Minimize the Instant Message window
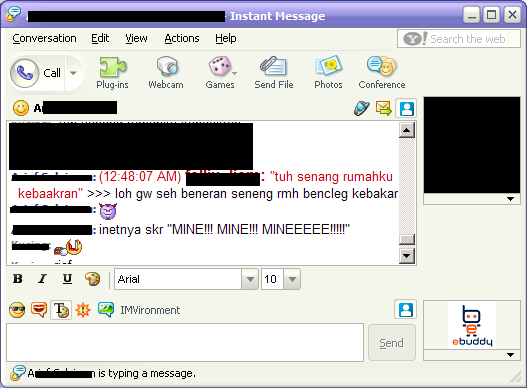 pyautogui.click(x=471, y=15)
